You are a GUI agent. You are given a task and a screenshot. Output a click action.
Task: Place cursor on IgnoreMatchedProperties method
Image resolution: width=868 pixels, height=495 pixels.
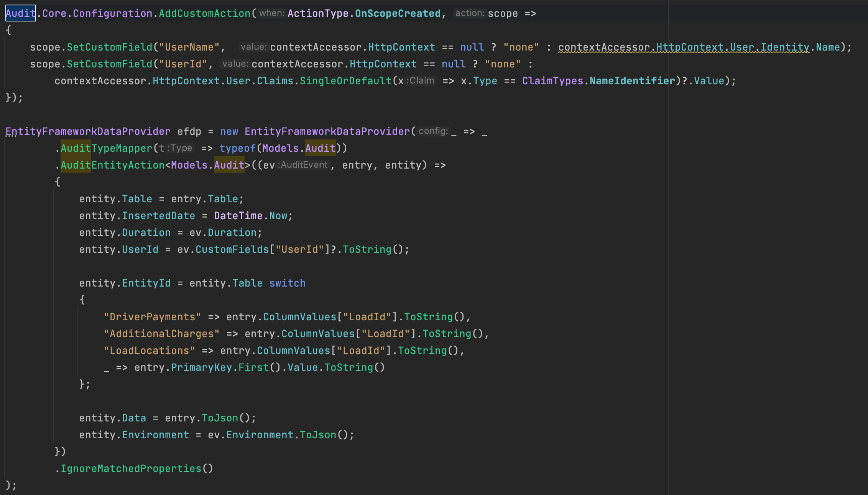tap(130, 468)
